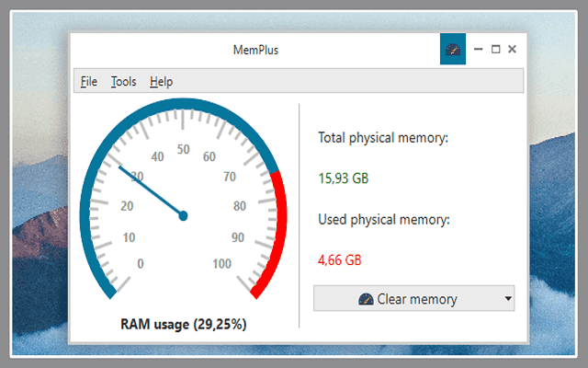Open the Tools menu
The height and width of the screenshot is (368, 588).
pos(123,81)
